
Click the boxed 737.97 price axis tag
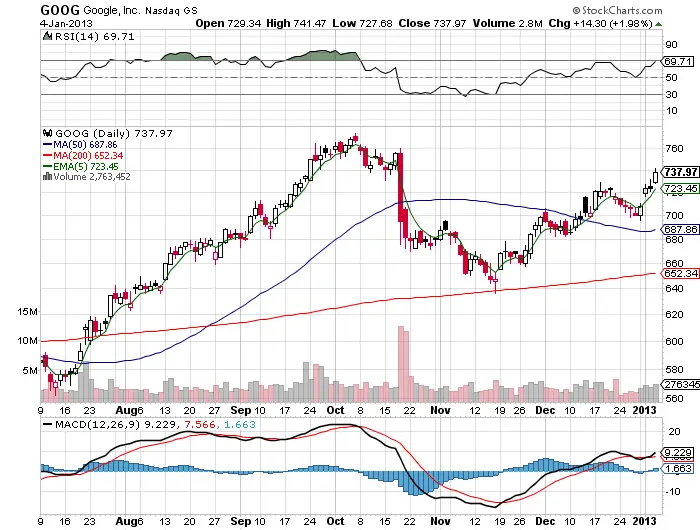[681, 172]
